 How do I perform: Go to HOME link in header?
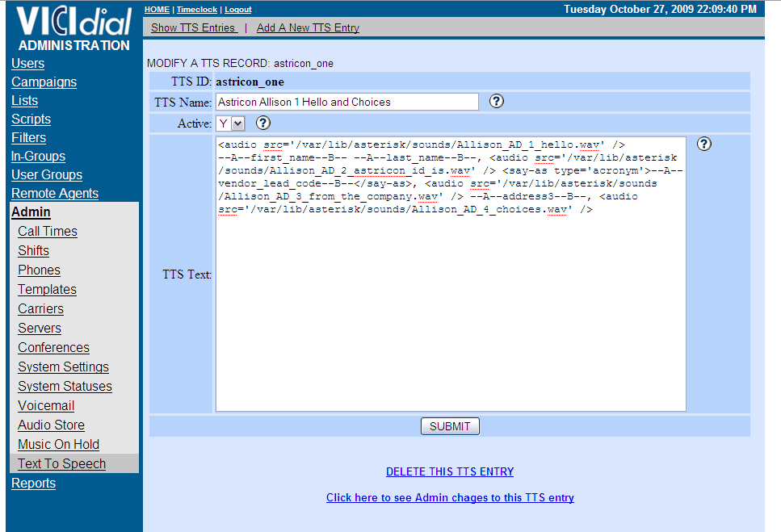[157, 10]
